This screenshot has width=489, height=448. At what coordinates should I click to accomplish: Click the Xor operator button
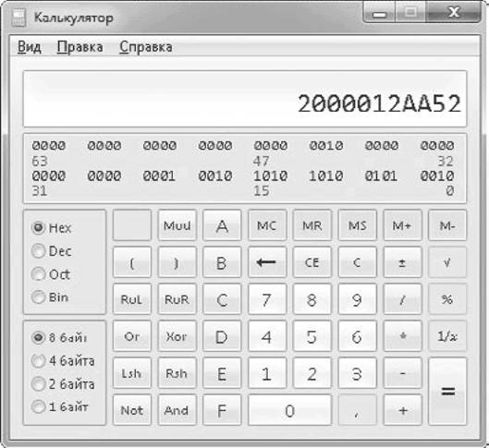177,336
